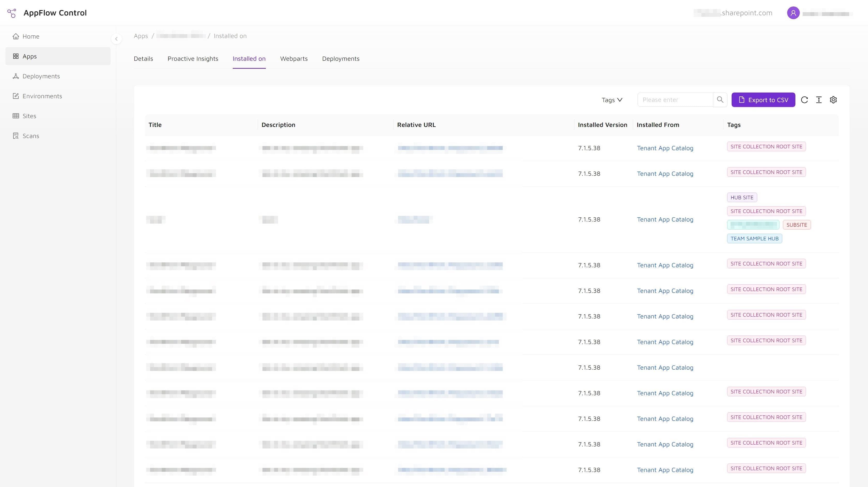The height and width of the screenshot is (487, 868).
Task: Click the AppFlow Control logo icon
Action: [x=12, y=13]
